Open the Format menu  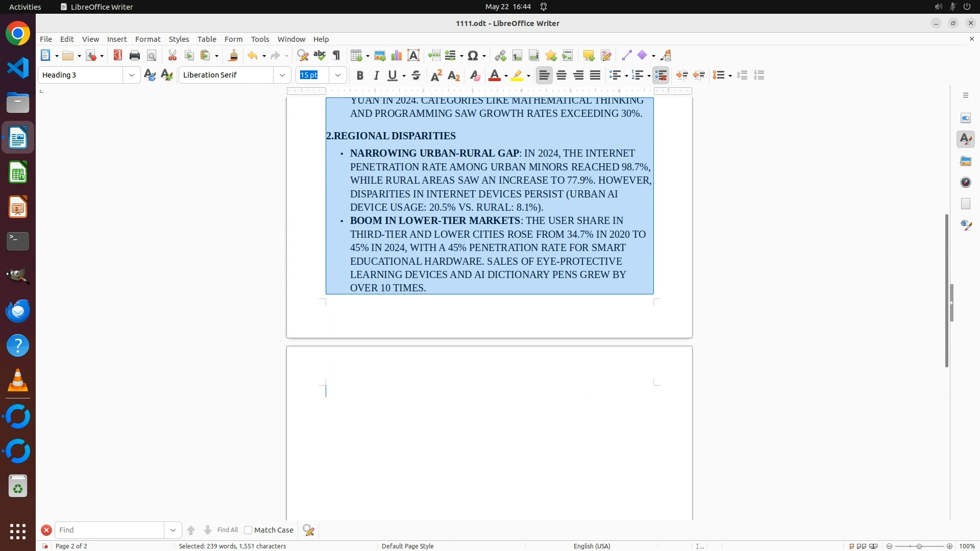coord(148,39)
